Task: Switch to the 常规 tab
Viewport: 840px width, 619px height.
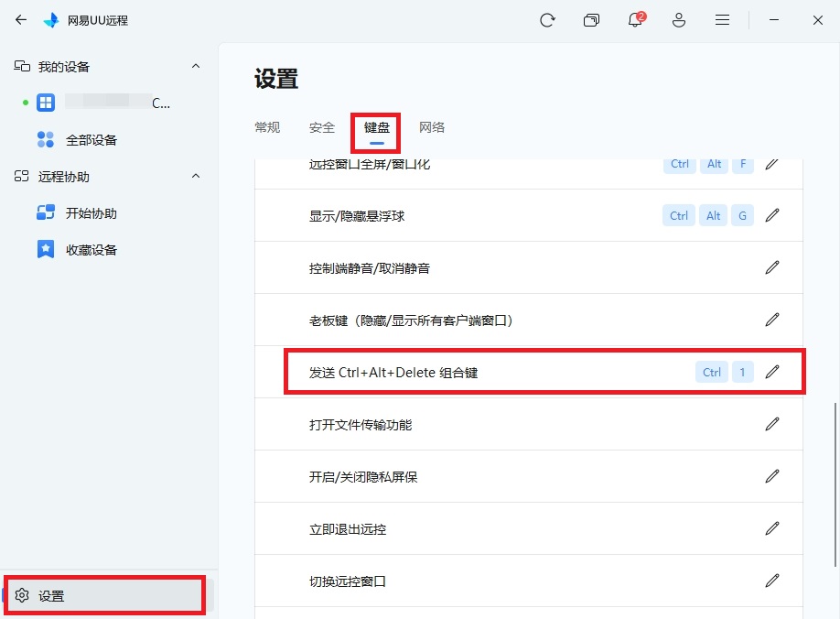Action: click(x=267, y=127)
